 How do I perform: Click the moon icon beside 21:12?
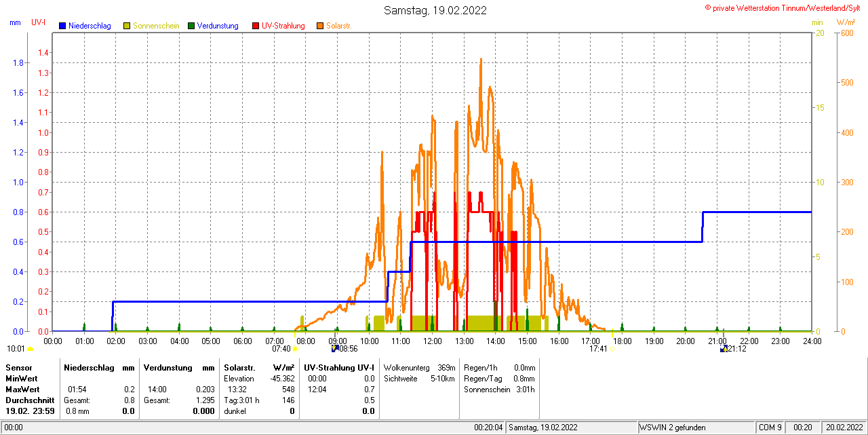click(724, 348)
